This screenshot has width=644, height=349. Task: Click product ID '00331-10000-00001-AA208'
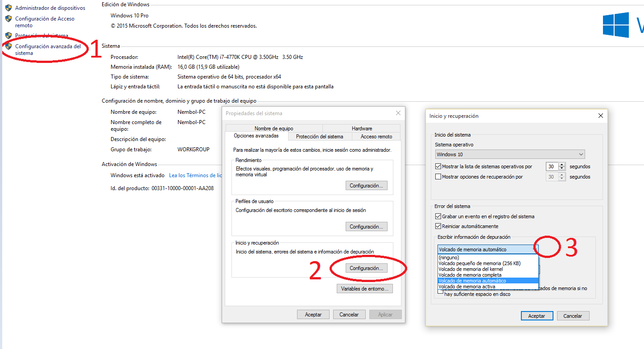point(182,188)
